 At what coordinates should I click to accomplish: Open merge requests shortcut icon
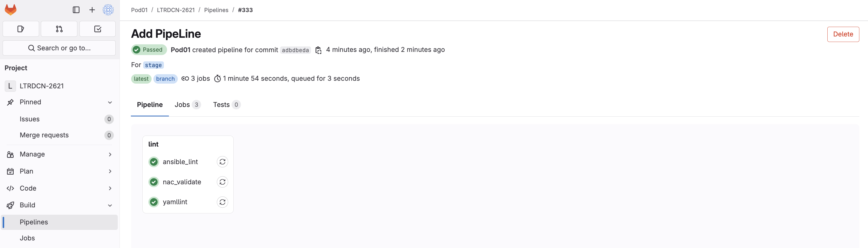(59, 29)
